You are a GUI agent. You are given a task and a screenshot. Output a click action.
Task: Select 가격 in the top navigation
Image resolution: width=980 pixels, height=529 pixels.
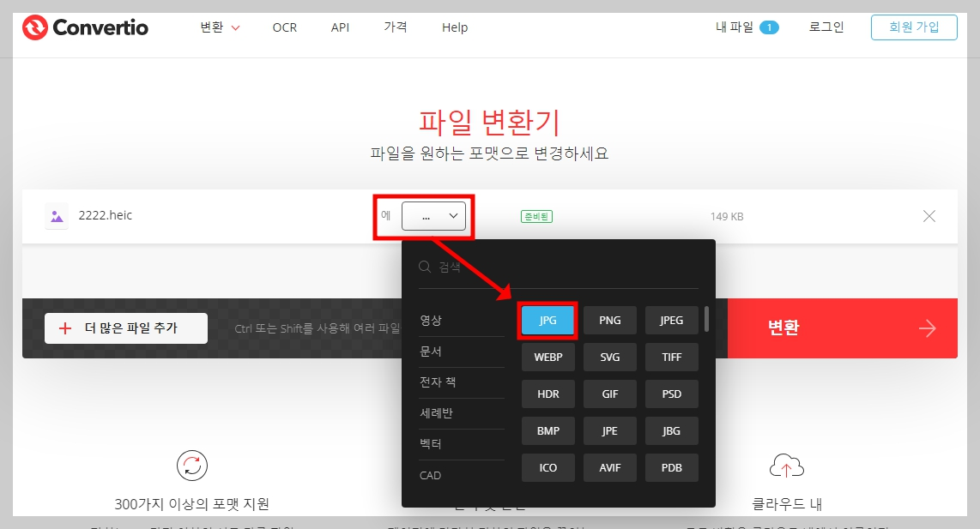[396, 27]
